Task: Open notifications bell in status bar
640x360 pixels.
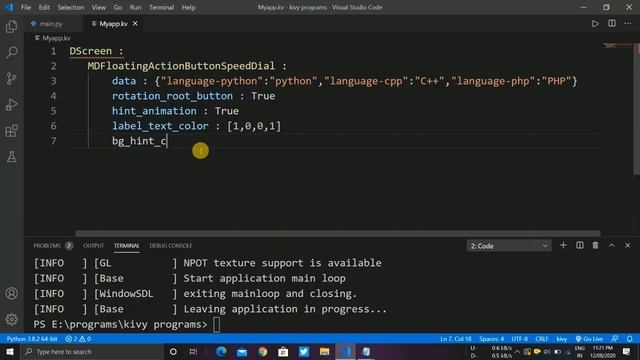Action: (x=630, y=339)
